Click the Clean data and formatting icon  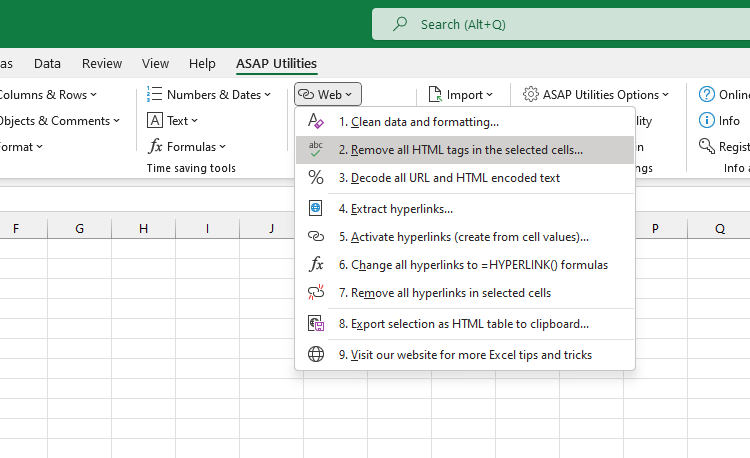pos(316,121)
